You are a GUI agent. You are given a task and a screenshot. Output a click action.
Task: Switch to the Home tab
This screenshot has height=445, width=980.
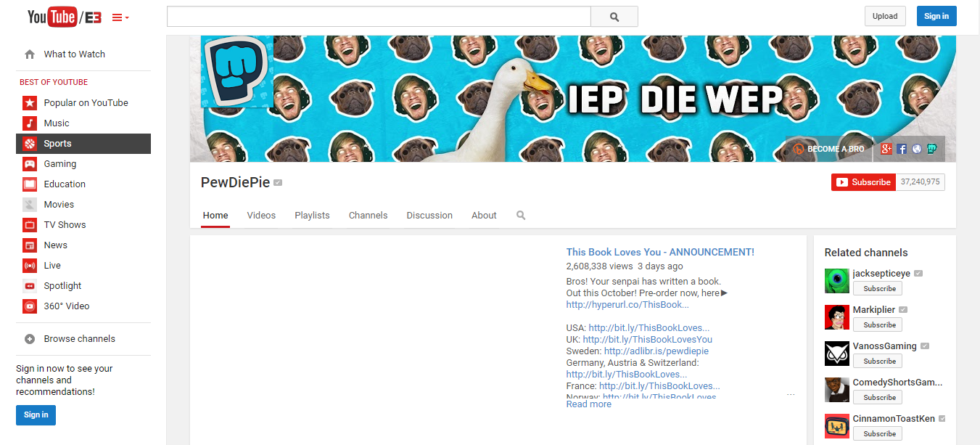click(x=215, y=216)
